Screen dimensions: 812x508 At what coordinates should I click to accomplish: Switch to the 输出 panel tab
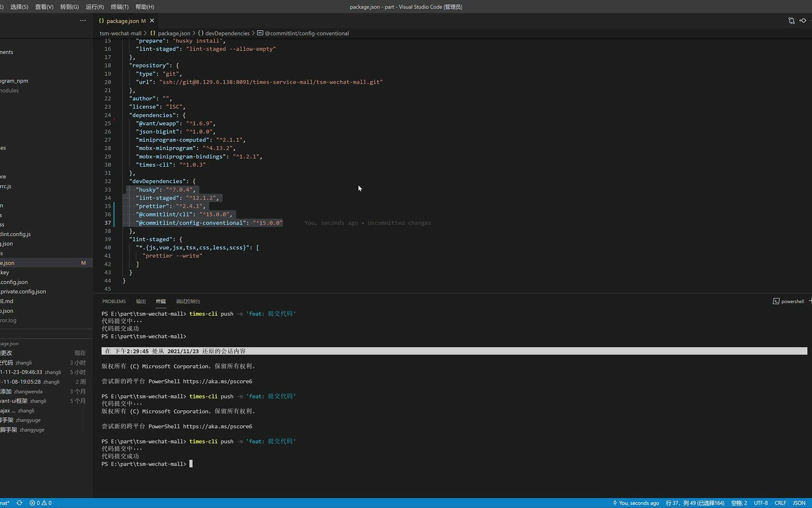[x=141, y=301]
